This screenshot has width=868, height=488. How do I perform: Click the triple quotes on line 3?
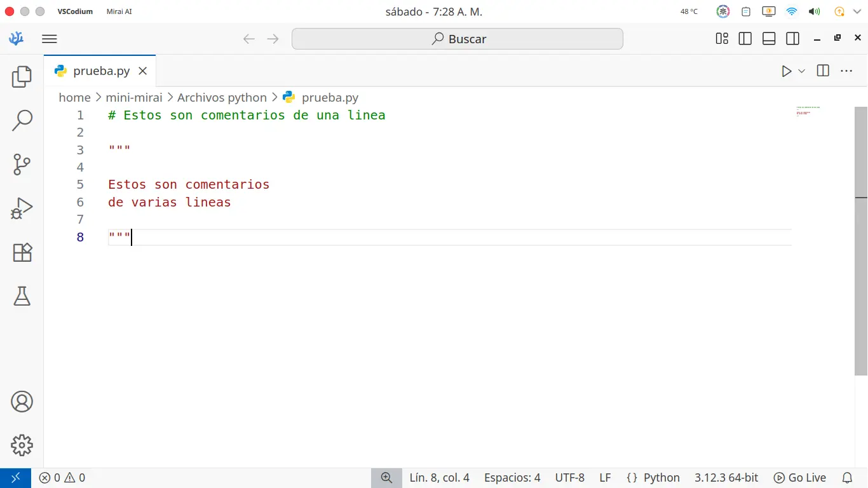click(x=119, y=149)
